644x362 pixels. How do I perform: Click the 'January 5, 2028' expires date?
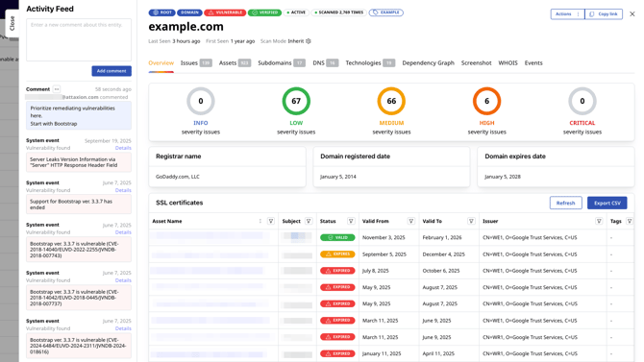(x=503, y=177)
